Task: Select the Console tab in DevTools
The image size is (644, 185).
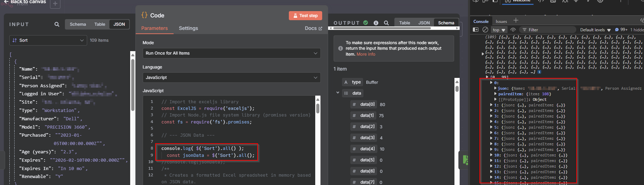Action: [x=481, y=22]
